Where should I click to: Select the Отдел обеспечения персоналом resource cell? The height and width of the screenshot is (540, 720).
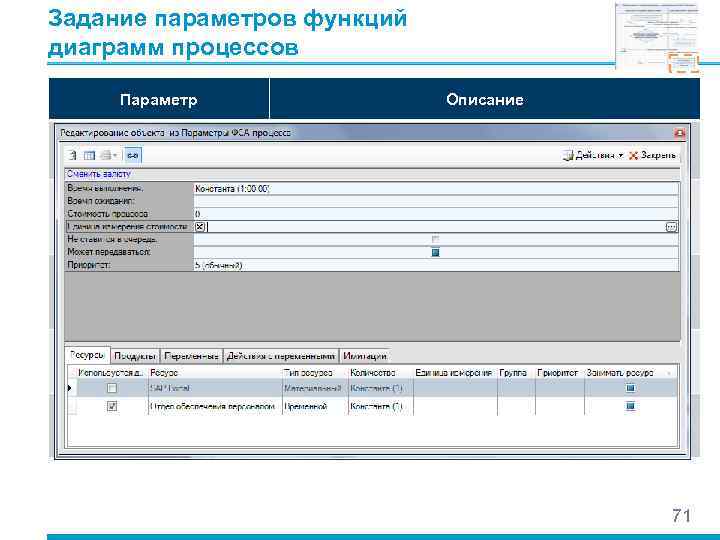point(215,406)
